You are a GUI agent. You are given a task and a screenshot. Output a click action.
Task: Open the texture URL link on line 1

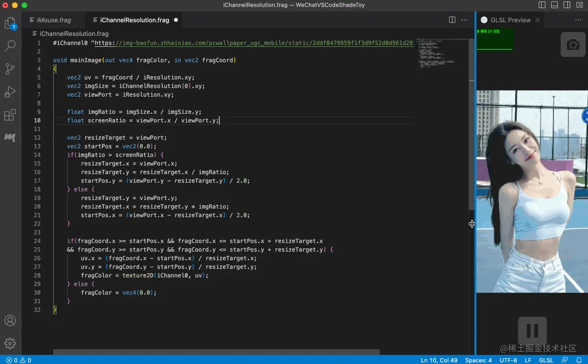254,43
